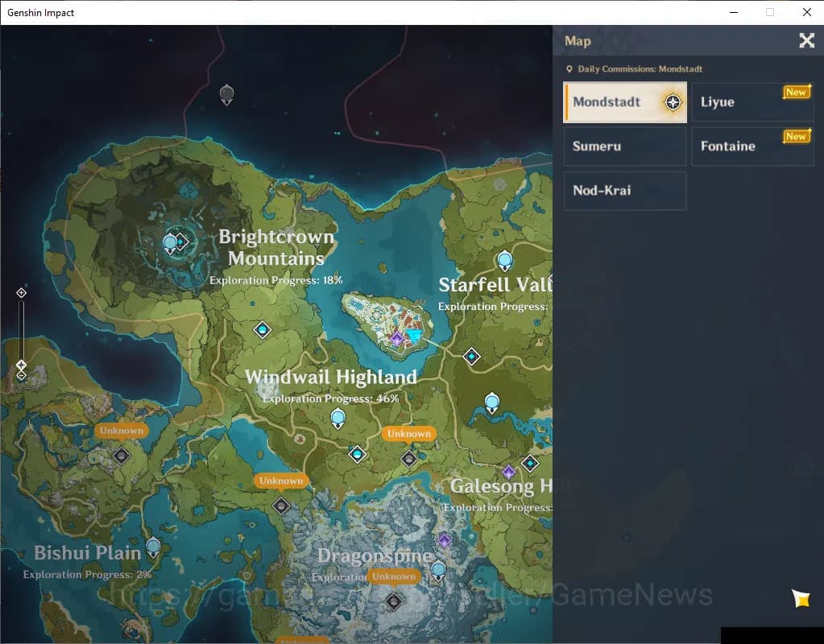Select the Mondstadt region

(625, 102)
